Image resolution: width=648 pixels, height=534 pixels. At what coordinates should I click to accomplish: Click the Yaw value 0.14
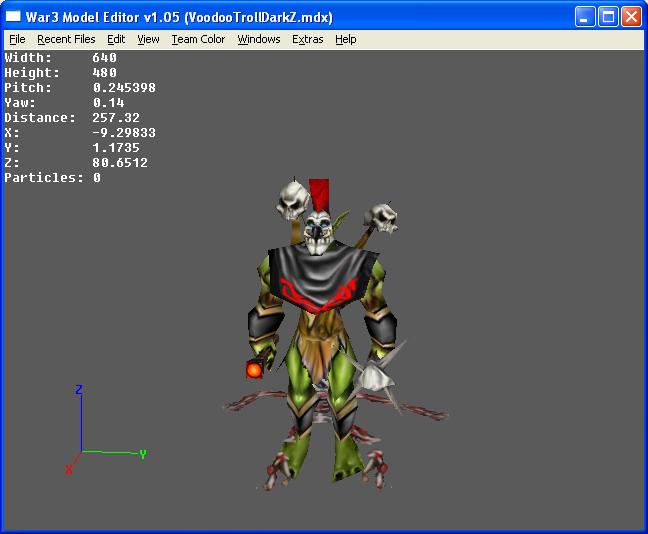(108, 103)
